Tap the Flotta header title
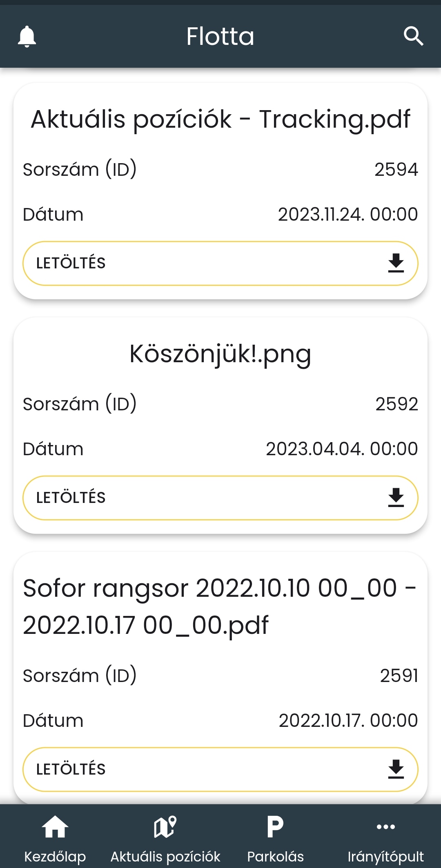Screen dimensions: 441x868 pyautogui.click(x=220, y=36)
